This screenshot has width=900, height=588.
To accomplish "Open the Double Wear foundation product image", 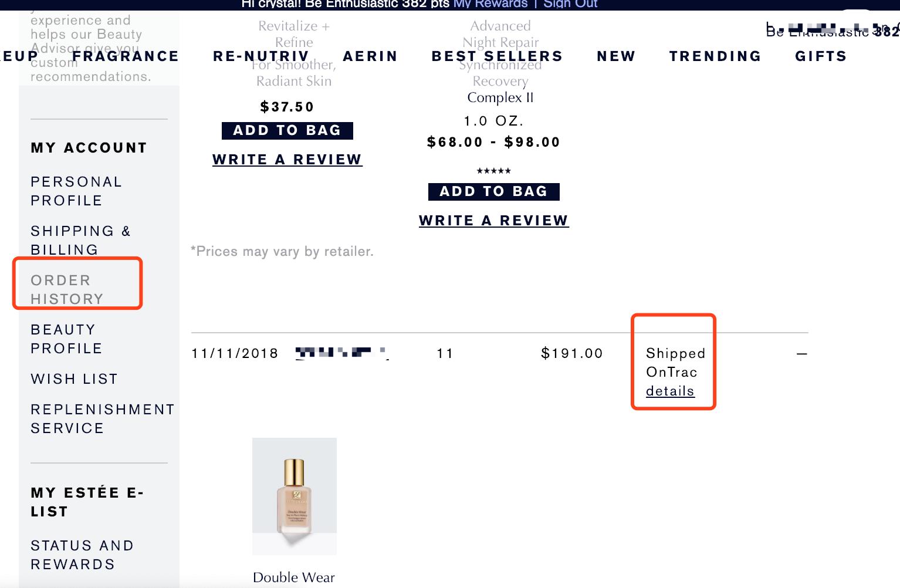I will click(295, 496).
